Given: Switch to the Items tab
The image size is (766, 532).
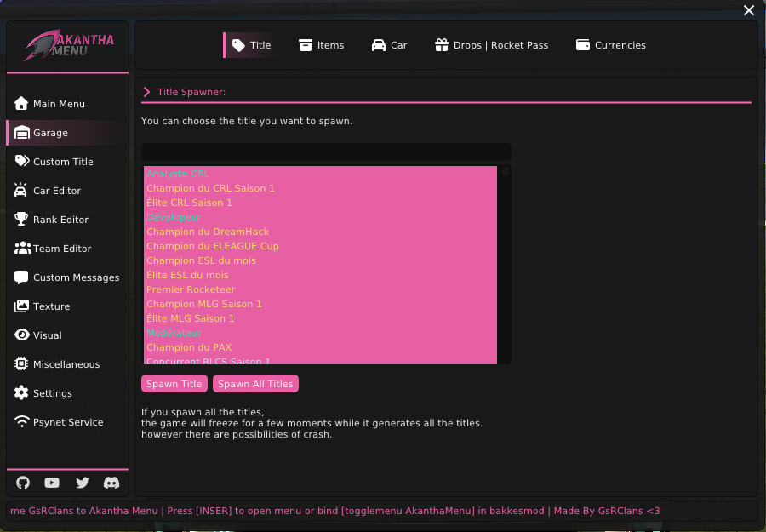Looking at the screenshot, I should [x=321, y=45].
